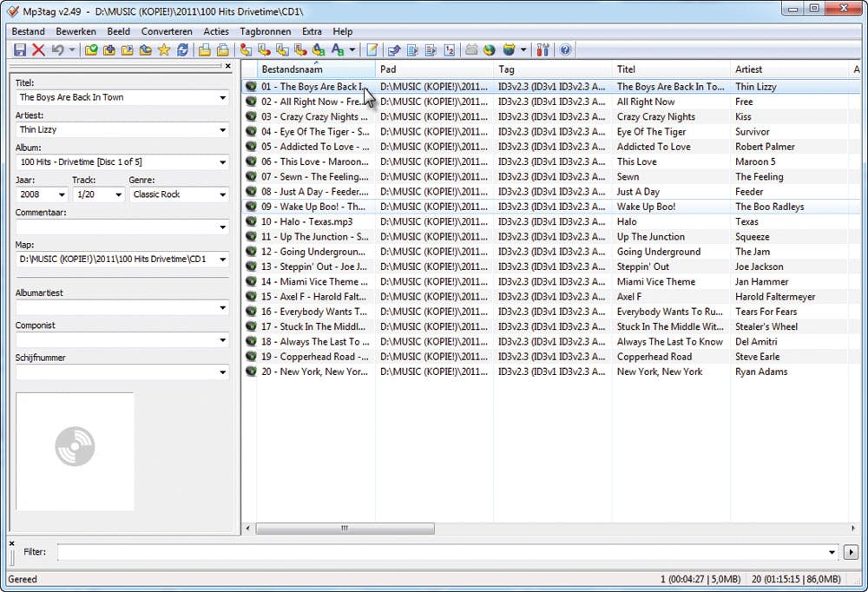868x592 pixels.
Task: Expand the Albumartiest dropdown
Action: point(222,307)
